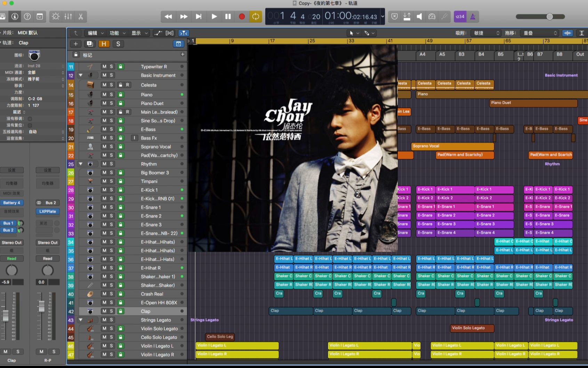Start recording with the red record button

[242, 16]
